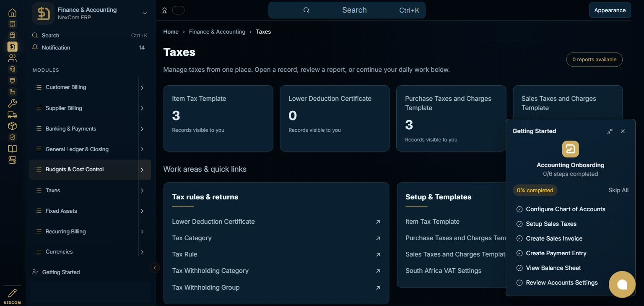
Task: Click the home icon in top breadcrumb bar
Action: pyautogui.click(x=165, y=10)
